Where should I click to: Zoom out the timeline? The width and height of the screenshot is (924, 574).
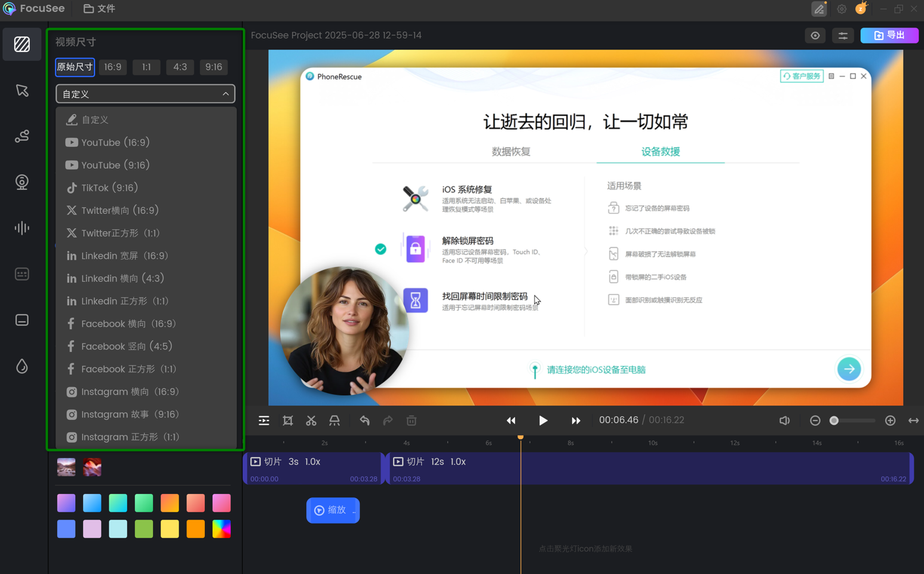pyautogui.click(x=815, y=420)
